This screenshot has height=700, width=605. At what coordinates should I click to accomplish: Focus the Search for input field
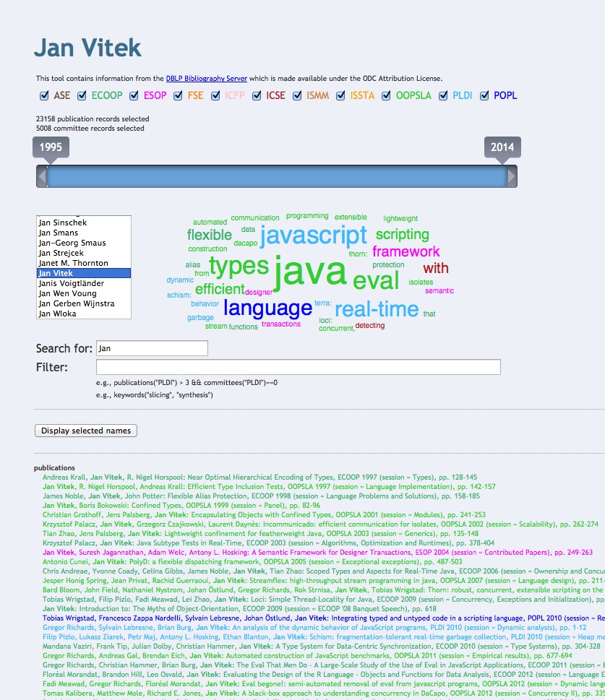tap(152, 348)
